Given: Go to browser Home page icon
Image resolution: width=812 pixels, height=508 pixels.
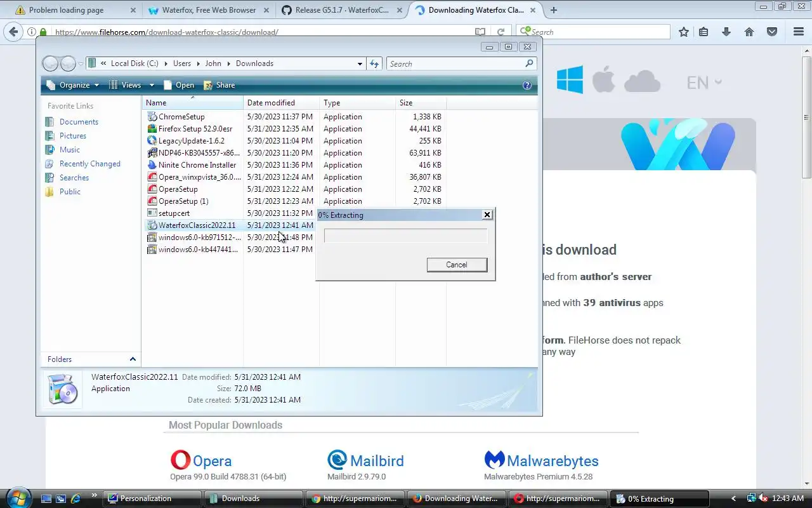Looking at the screenshot, I should (749, 32).
